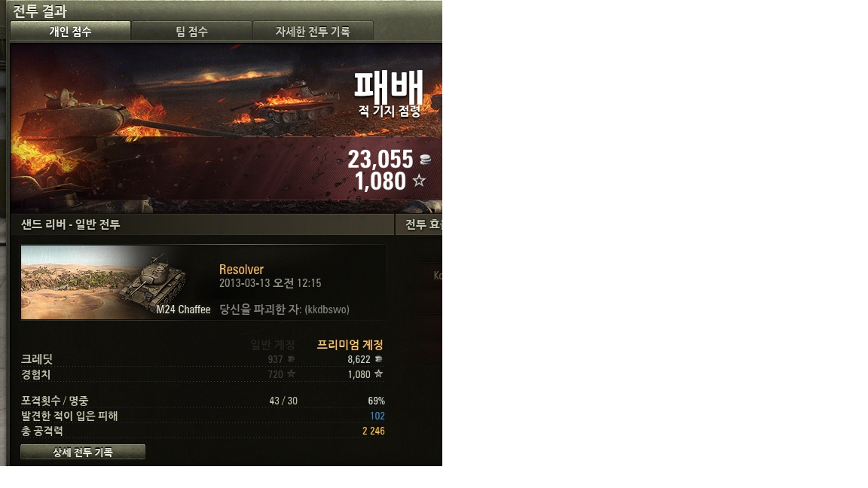Open the 자세한 전투 기록 tab
Image resolution: width=868 pixels, height=488 pixels.
[313, 31]
